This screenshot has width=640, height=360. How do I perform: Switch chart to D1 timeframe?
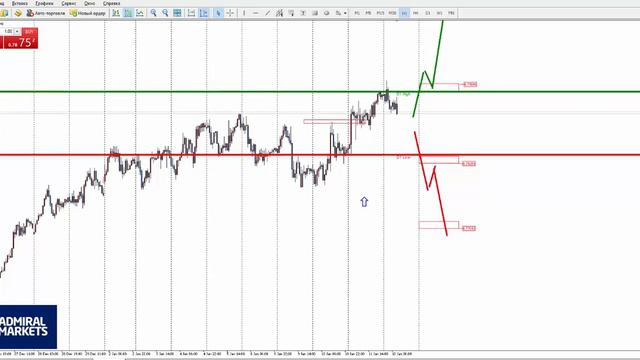tap(427, 13)
